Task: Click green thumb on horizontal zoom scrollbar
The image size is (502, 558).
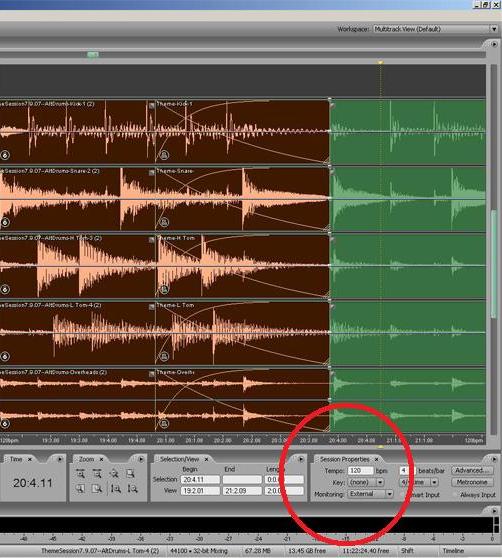Action: pos(93,54)
